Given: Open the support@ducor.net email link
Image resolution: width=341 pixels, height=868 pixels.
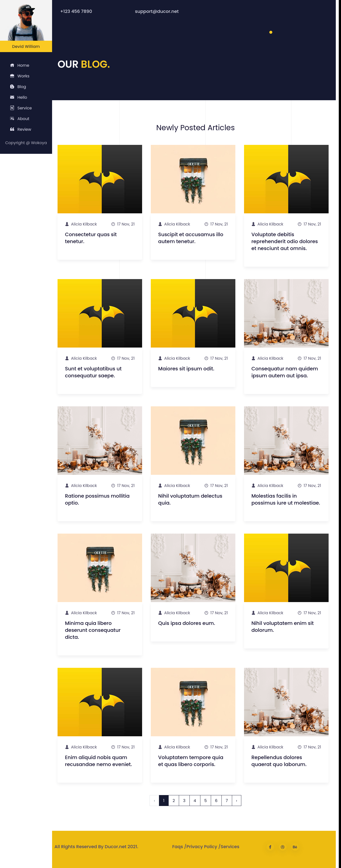Looking at the screenshot, I should click(x=157, y=11).
